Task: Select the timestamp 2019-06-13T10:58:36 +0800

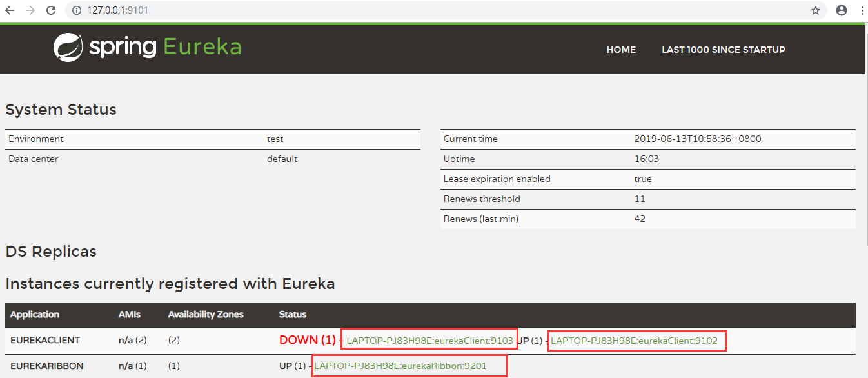Action: pos(698,139)
